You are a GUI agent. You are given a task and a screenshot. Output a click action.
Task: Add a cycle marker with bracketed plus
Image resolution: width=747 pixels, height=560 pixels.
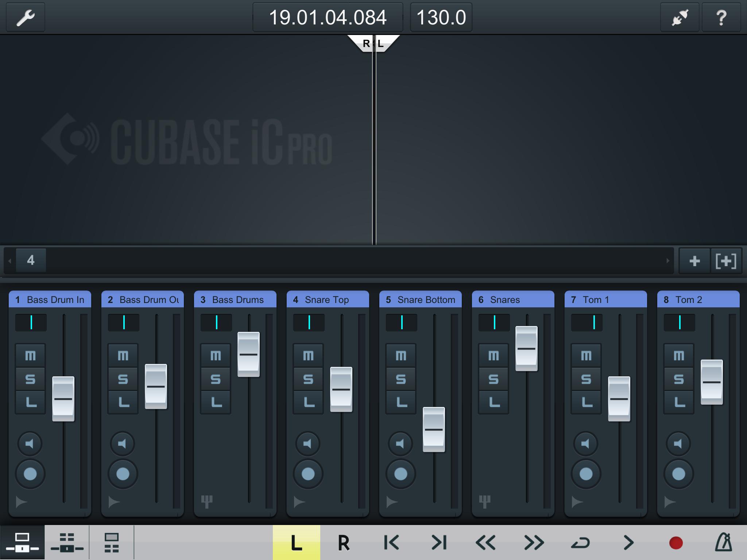(x=726, y=261)
